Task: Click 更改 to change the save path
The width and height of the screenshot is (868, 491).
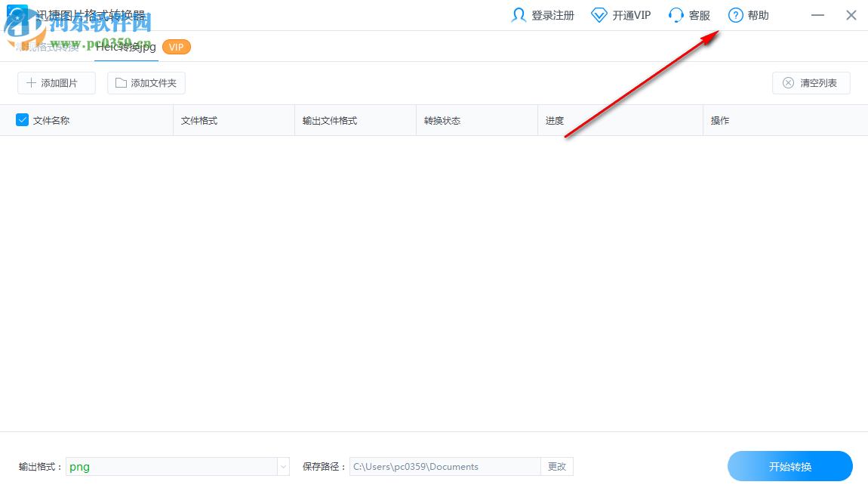Action: (x=556, y=466)
